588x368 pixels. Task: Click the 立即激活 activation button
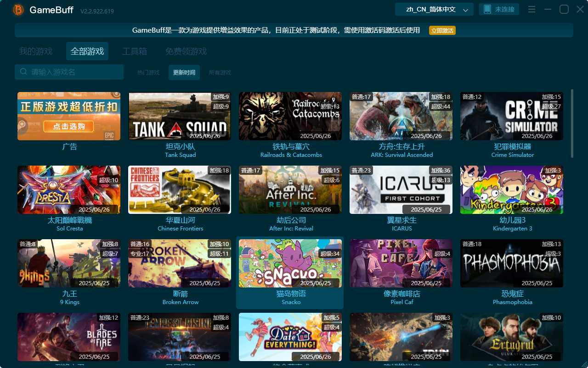(442, 30)
